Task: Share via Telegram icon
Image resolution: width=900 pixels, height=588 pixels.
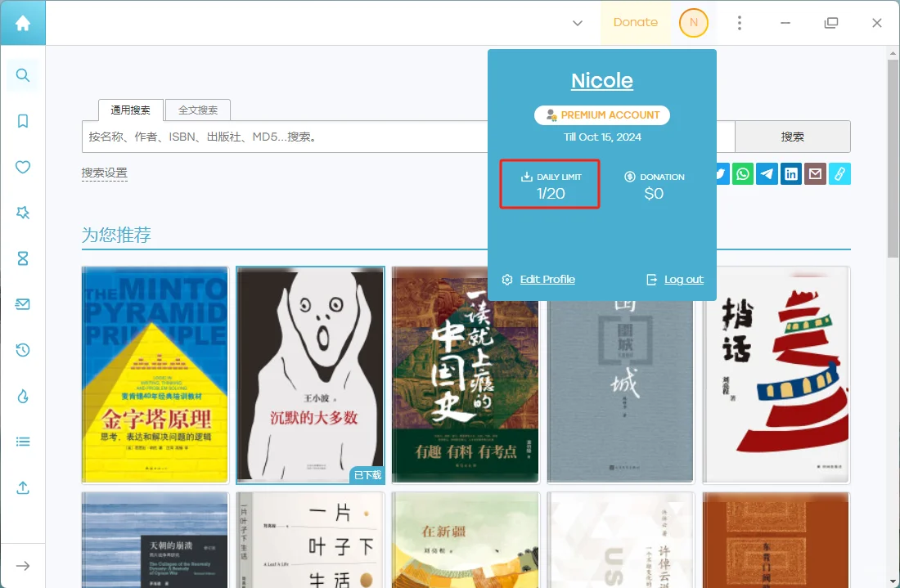Action: tap(767, 174)
